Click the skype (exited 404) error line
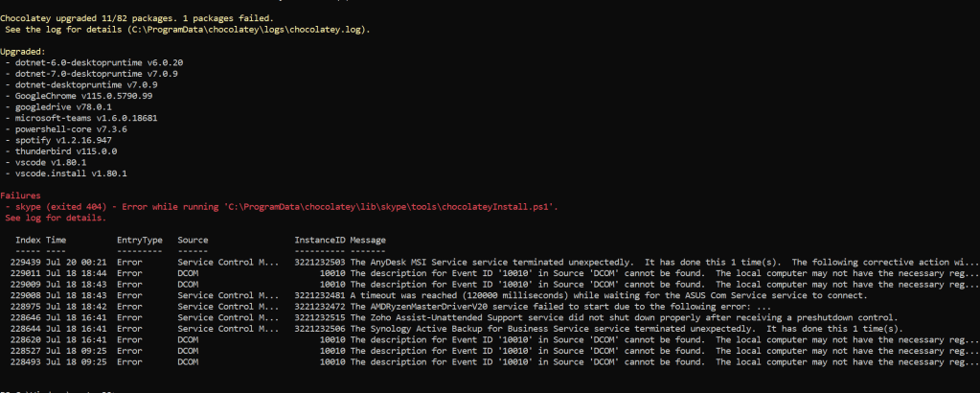This screenshot has width=980, height=393. pos(282,206)
